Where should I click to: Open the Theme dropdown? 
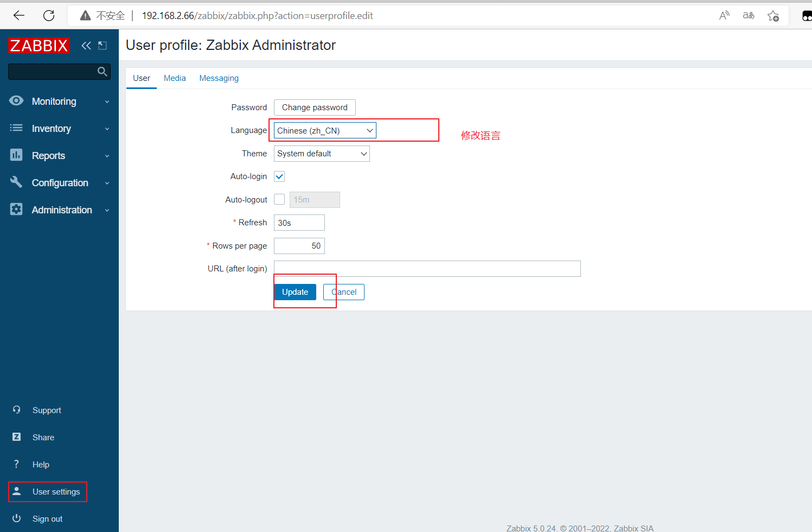click(x=322, y=154)
